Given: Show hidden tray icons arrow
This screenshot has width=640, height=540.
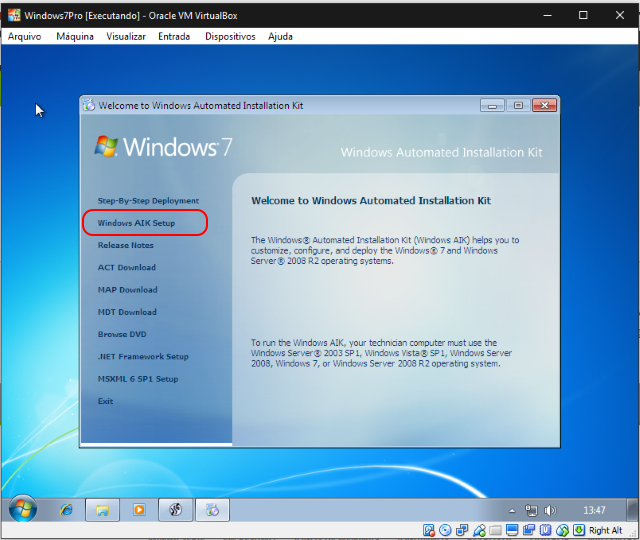Looking at the screenshot, I should (x=512, y=510).
